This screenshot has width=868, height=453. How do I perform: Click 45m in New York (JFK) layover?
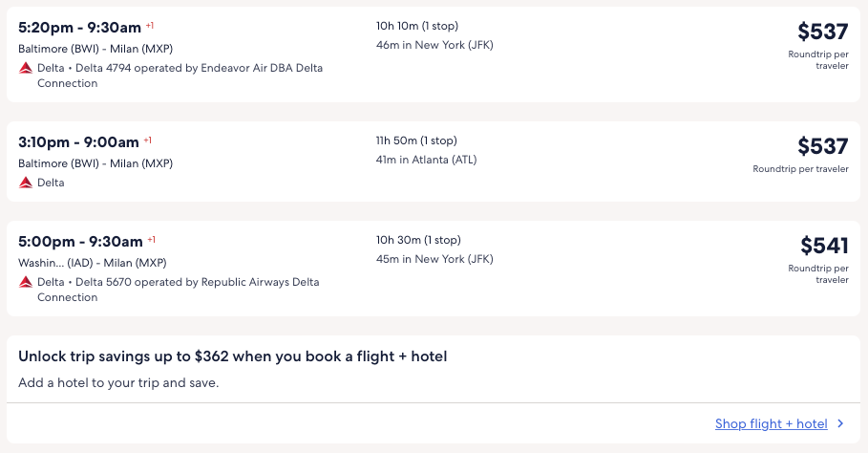[434, 259]
